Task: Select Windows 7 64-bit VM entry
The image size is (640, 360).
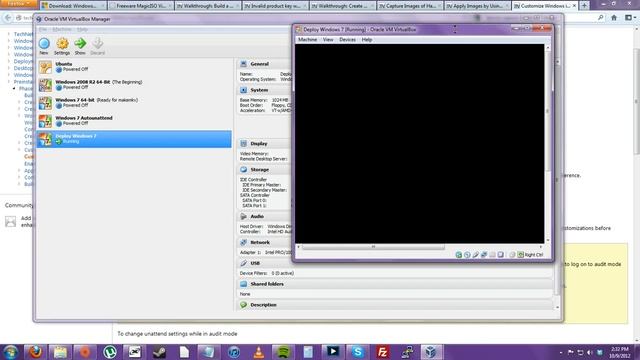Action: click(x=134, y=103)
